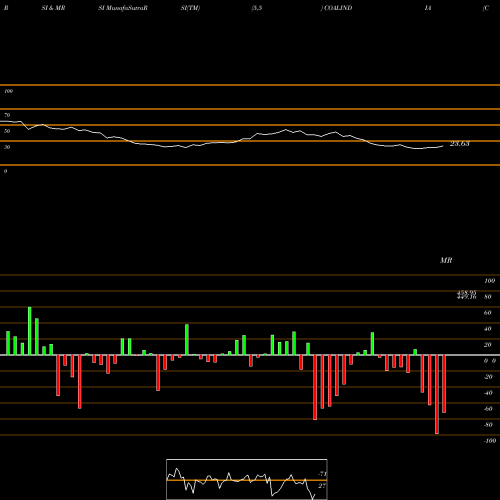Open the mini RSI overview chart thumbnail
Screen dimensions: 500x500
click(x=247, y=479)
